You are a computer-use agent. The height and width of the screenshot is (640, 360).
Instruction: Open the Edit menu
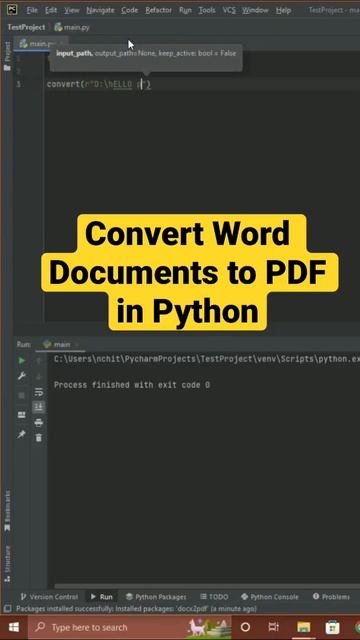click(x=51, y=10)
